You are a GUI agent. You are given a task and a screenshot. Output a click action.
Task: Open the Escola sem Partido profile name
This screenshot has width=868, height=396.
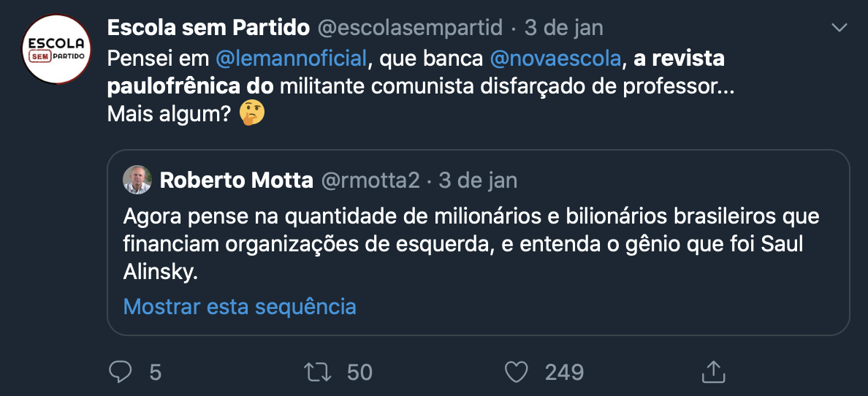[208, 28]
